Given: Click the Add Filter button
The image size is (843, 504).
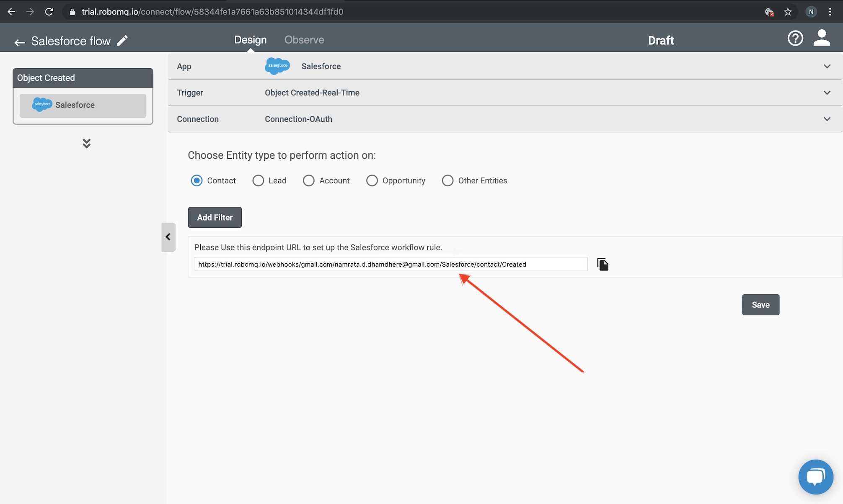Looking at the screenshot, I should tap(215, 217).
